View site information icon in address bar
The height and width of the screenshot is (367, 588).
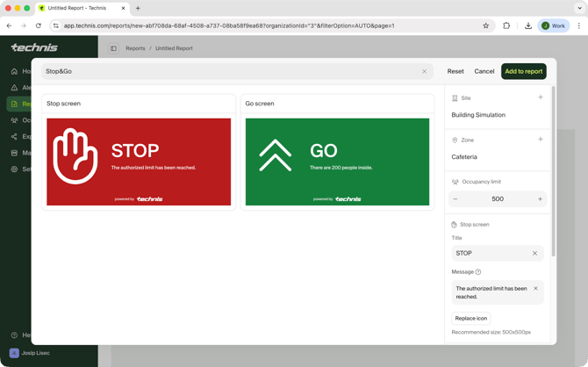coord(56,25)
